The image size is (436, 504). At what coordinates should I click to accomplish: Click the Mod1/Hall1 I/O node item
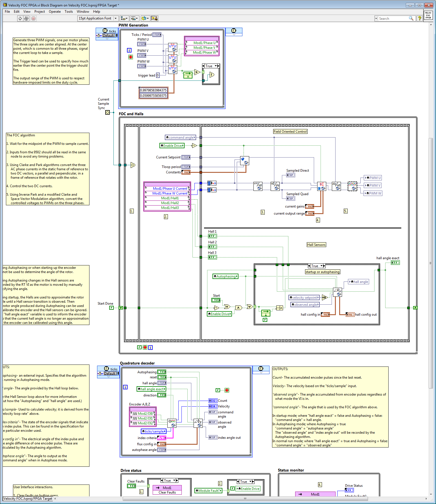pos(167,198)
